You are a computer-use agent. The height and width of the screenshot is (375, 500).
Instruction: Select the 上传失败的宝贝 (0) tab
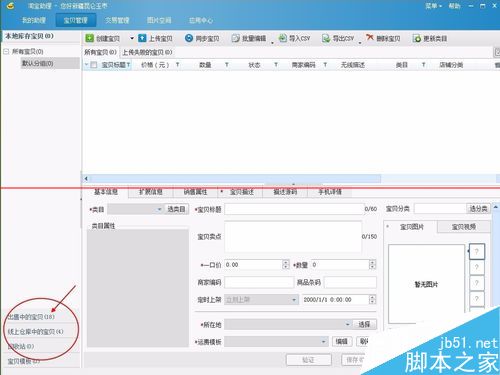(x=147, y=52)
